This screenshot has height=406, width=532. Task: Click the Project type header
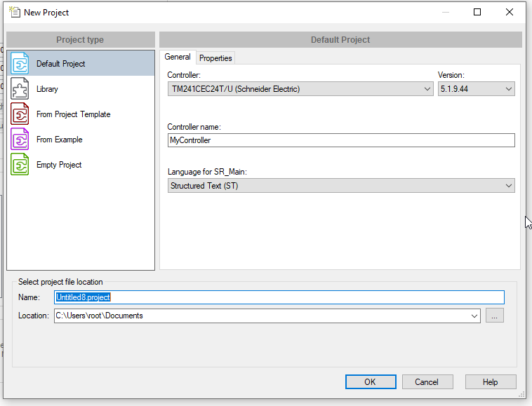[x=81, y=40]
